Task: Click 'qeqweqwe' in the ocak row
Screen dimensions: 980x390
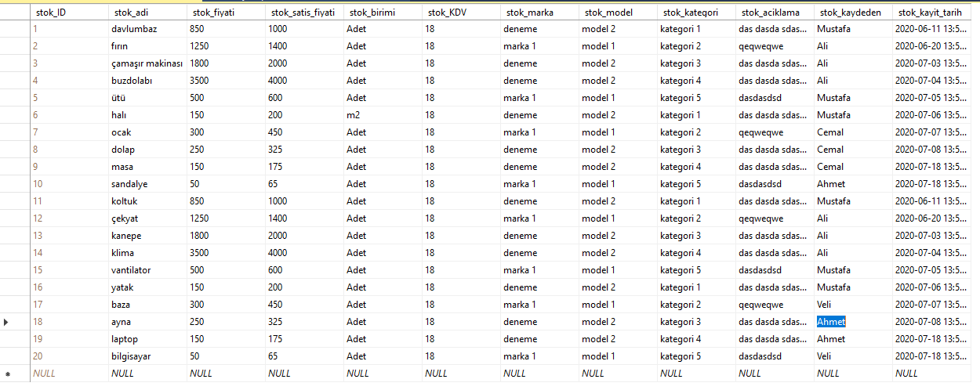Action: point(775,132)
